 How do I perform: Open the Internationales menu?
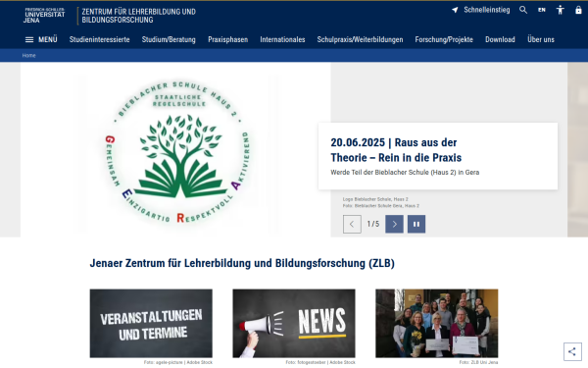pyautogui.click(x=282, y=39)
